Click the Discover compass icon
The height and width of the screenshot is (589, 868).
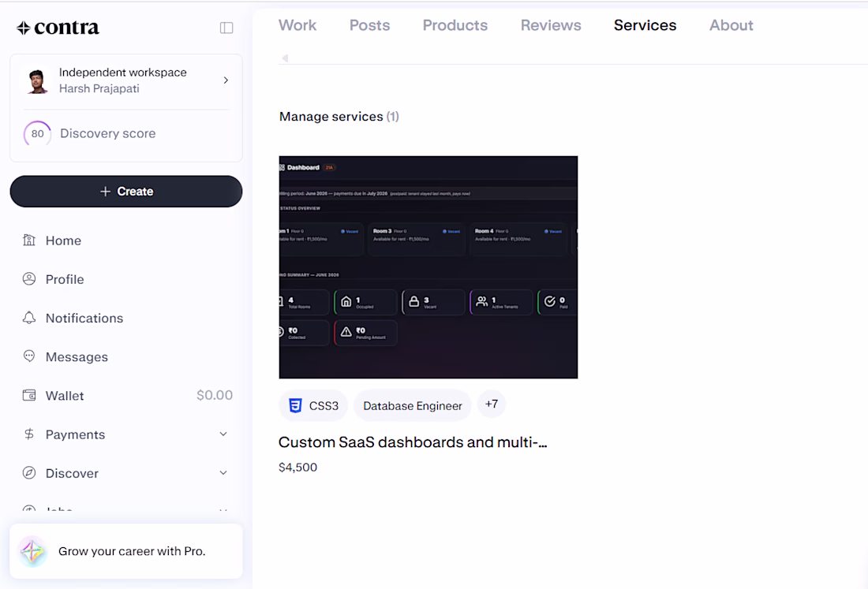[28, 473]
